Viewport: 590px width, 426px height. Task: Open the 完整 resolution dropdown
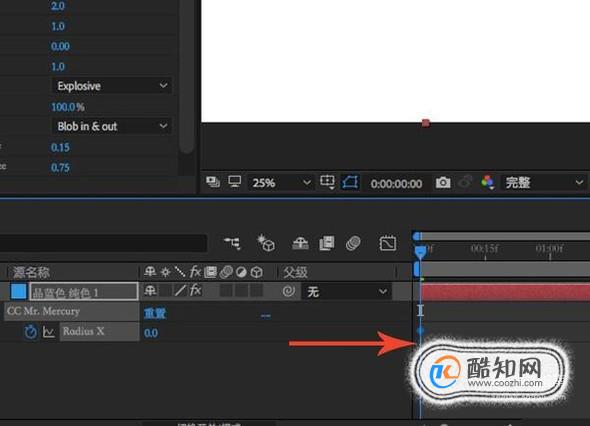(x=543, y=183)
